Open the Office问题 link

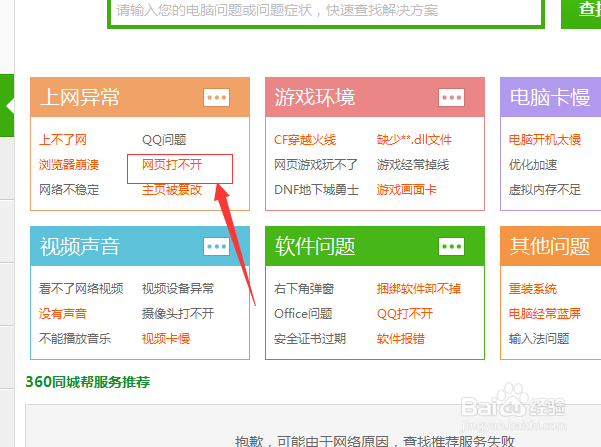click(x=303, y=314)
